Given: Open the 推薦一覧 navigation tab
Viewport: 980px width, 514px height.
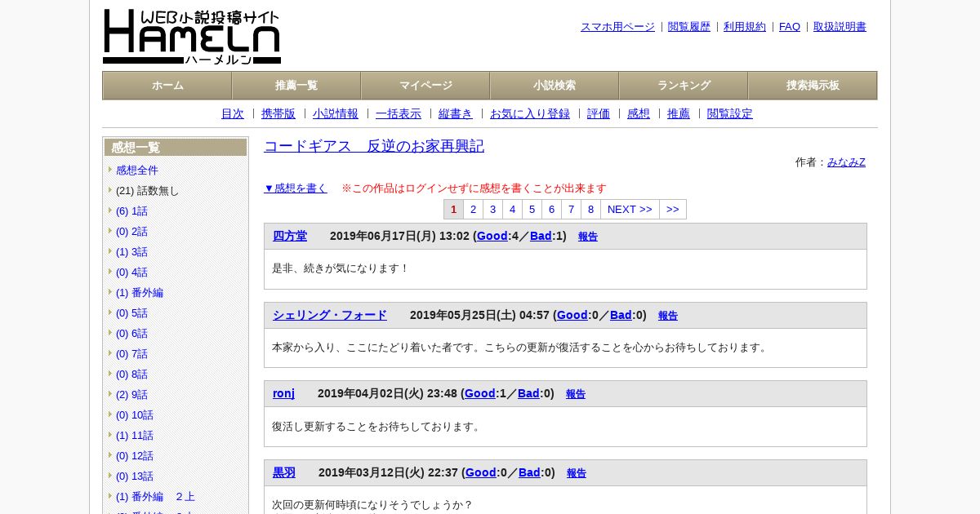Looking at the screenshot, I should [x=296, y=86].
